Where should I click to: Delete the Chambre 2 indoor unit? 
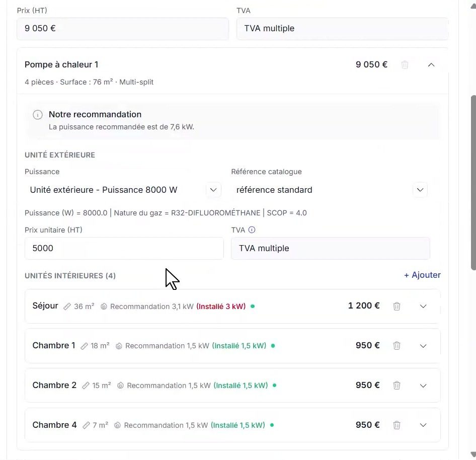coord(396,386)
